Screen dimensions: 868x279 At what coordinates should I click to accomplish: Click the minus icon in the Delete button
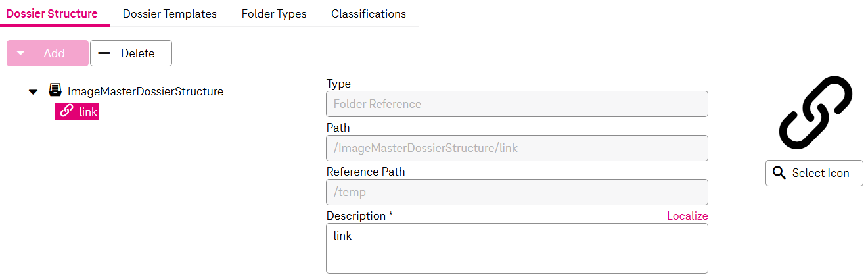coord(104,53)
